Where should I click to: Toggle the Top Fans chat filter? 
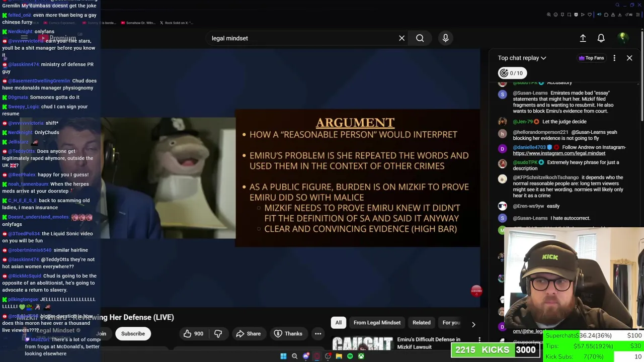(591, 58)
